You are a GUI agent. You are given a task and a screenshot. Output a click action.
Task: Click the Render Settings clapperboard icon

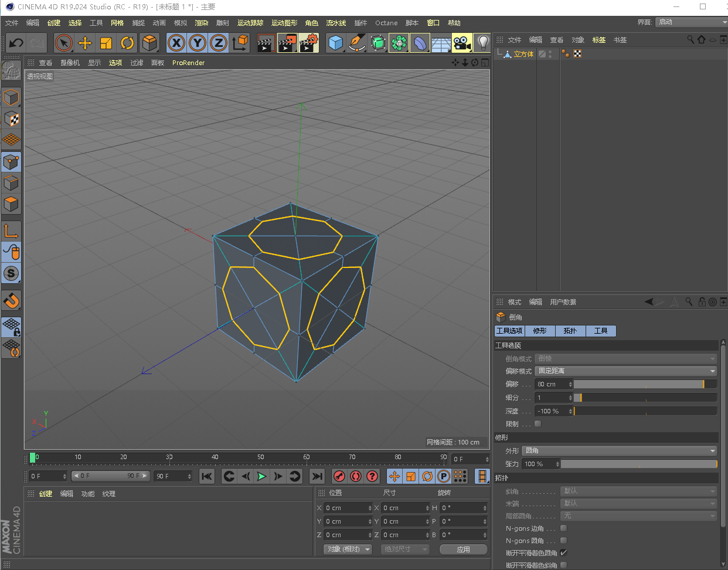coord(308,43)
